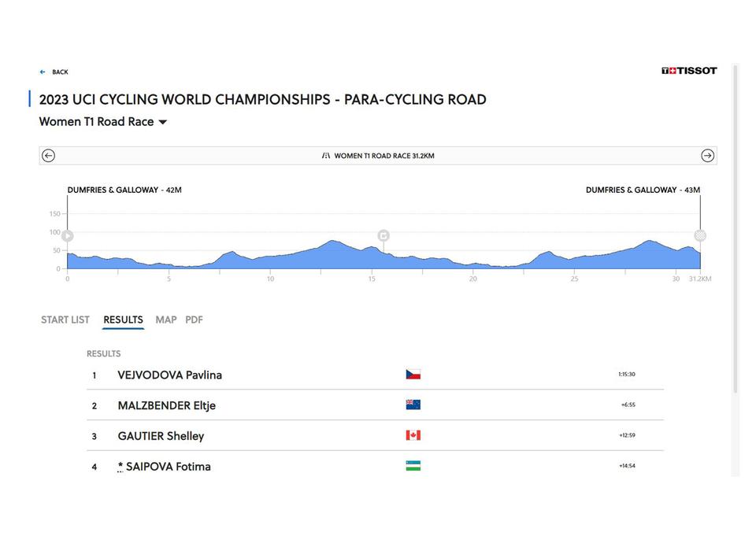Click the page vertical scrollbar
Viewport: 756px width, 547px height.
click(x=736, y=229)
